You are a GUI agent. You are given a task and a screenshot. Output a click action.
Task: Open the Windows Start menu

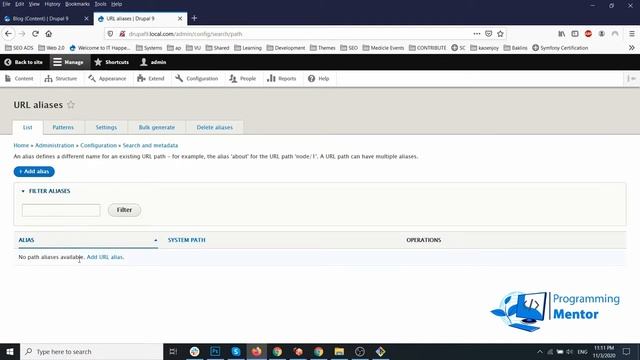[10, 351]
